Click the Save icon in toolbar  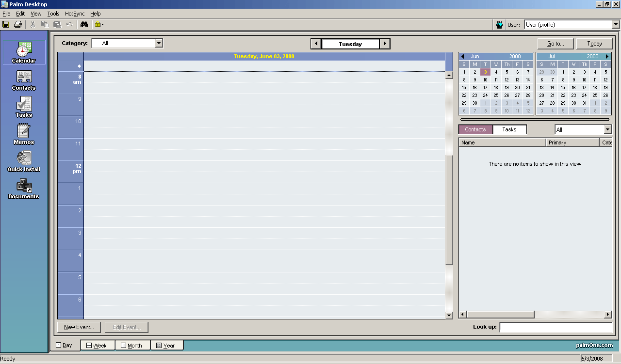(6, 24)
